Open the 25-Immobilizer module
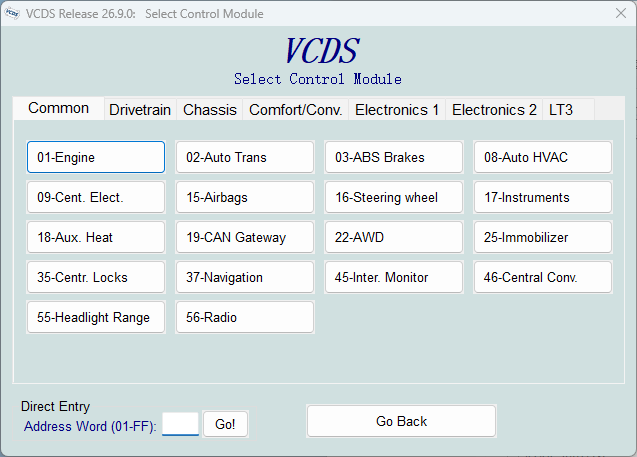Viewport: 637px width, 457px height. pos(543,237)
